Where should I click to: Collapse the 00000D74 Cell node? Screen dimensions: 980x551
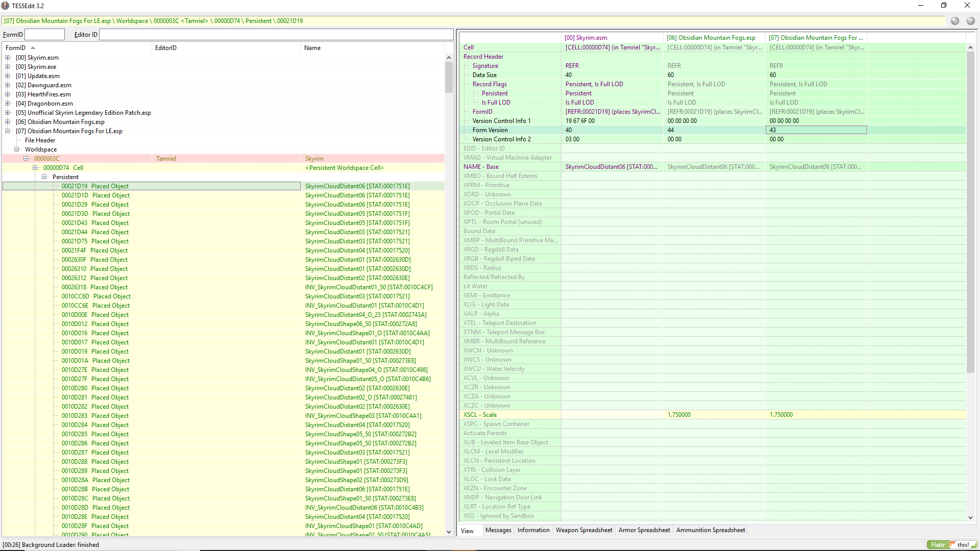tap(35, 168)
